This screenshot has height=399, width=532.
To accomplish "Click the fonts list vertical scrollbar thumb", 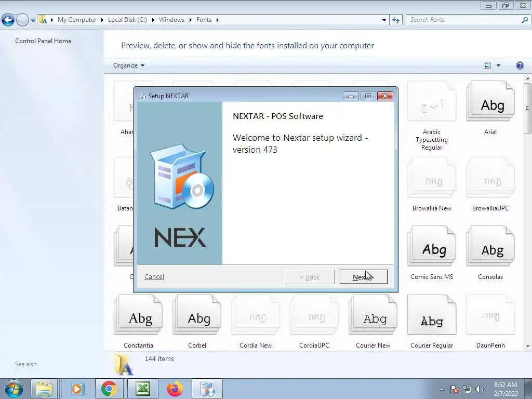I will 527,108.
